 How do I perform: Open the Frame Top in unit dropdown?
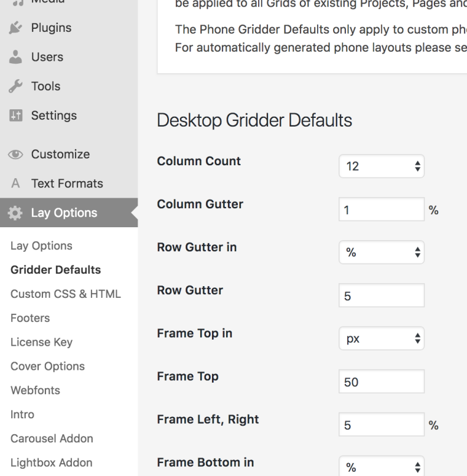pos(381,338)
